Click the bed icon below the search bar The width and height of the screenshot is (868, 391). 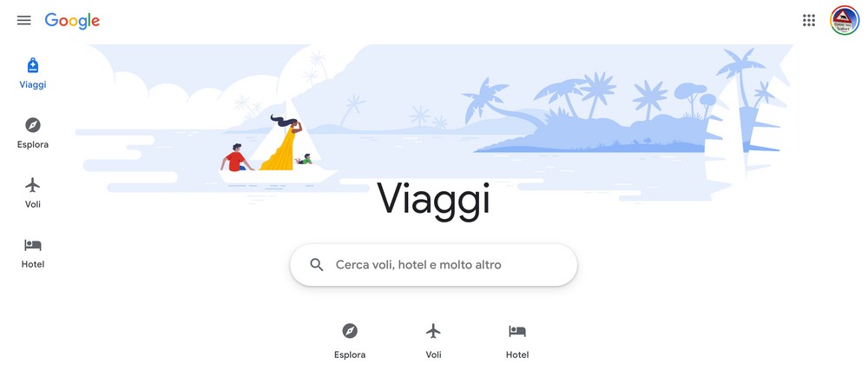(517, 331)
